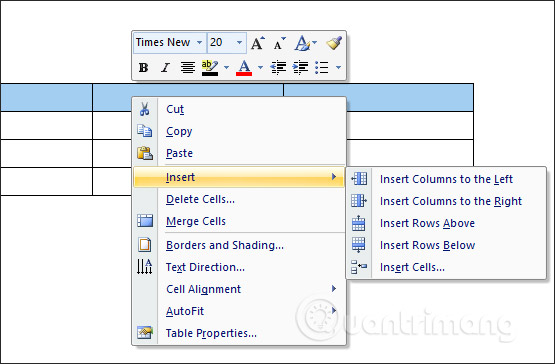Choose Insert Rows Below
The width and height of the screenshot is (555, 364).
[x=446, y=245]
